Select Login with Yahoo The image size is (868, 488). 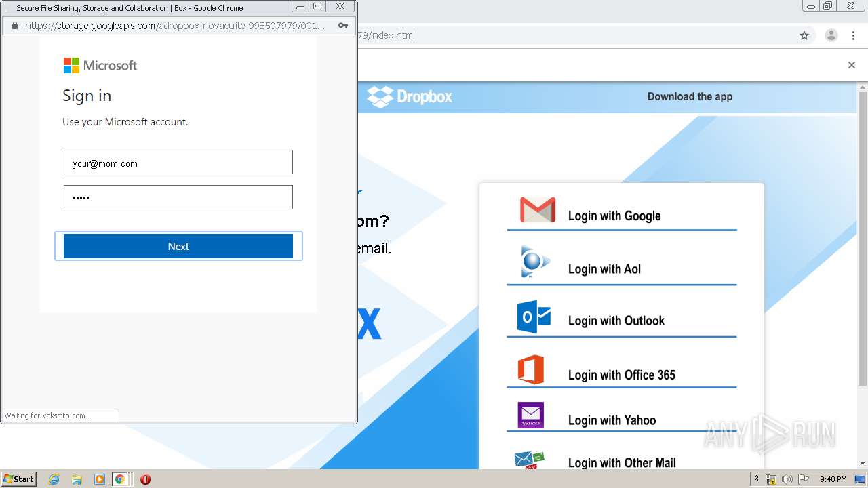tap(612, 420)
